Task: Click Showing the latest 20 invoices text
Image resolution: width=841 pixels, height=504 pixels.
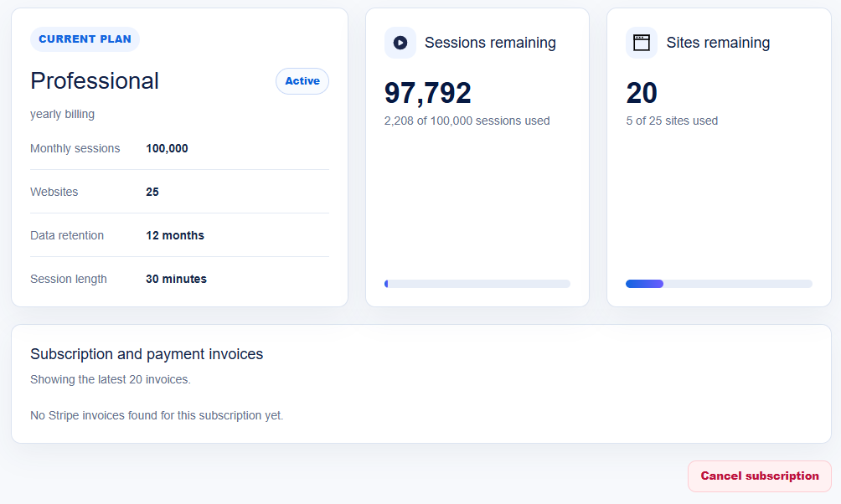Action: [x=111, y=379]
